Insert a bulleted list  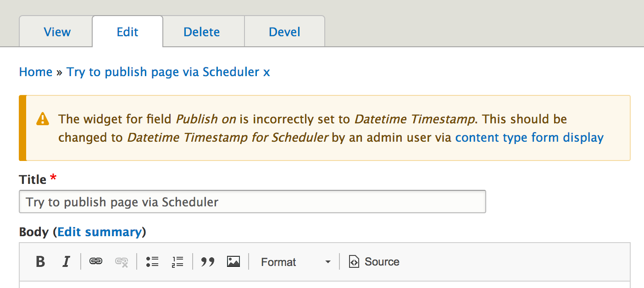(x=152, y=261)
